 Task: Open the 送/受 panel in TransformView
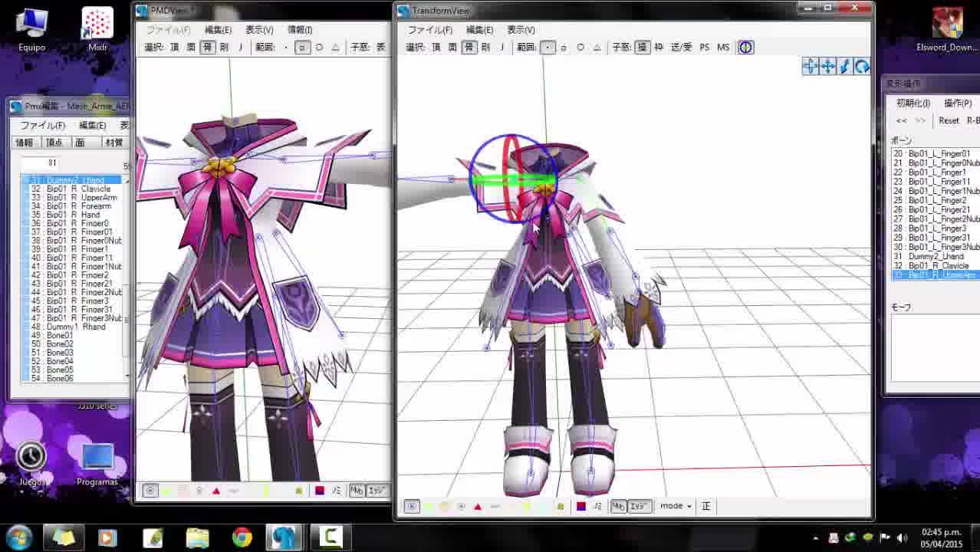click(681, 48)
